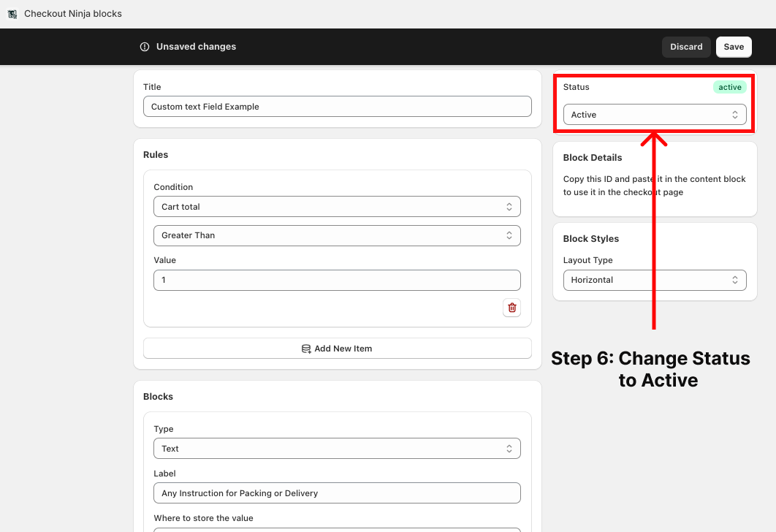Click the red trash delete rule icon
Screen dimensions: 776x532
pyautogui.click(x=511, y=308)
